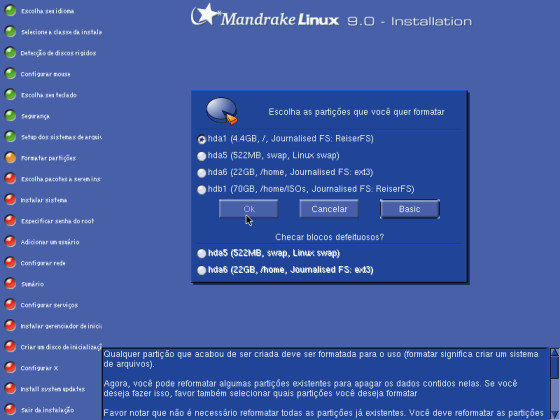Enable bad block check for hda6 /home ext3

201,270
